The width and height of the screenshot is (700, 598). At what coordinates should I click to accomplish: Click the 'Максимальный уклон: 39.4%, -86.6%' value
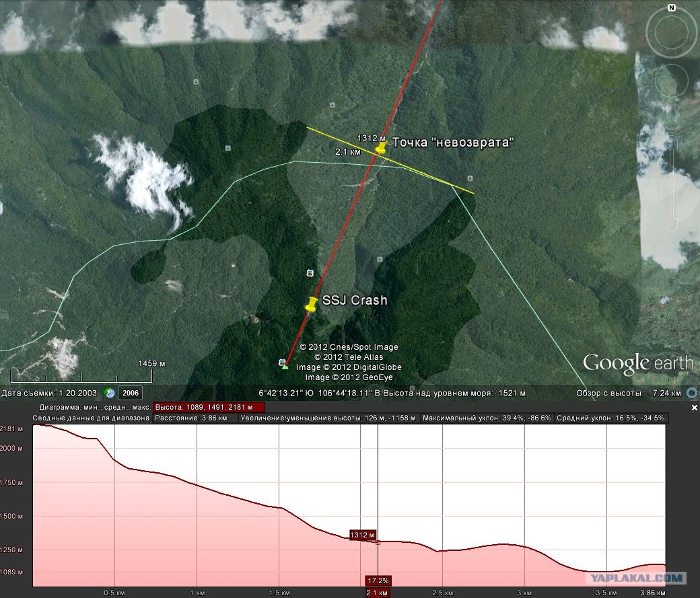pos(487,418)
